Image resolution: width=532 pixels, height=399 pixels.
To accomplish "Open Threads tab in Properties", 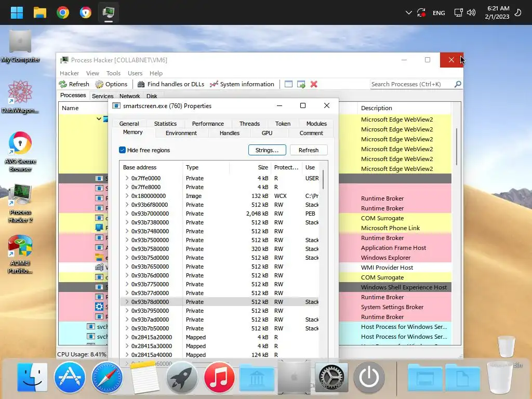I will click(249, 124).
